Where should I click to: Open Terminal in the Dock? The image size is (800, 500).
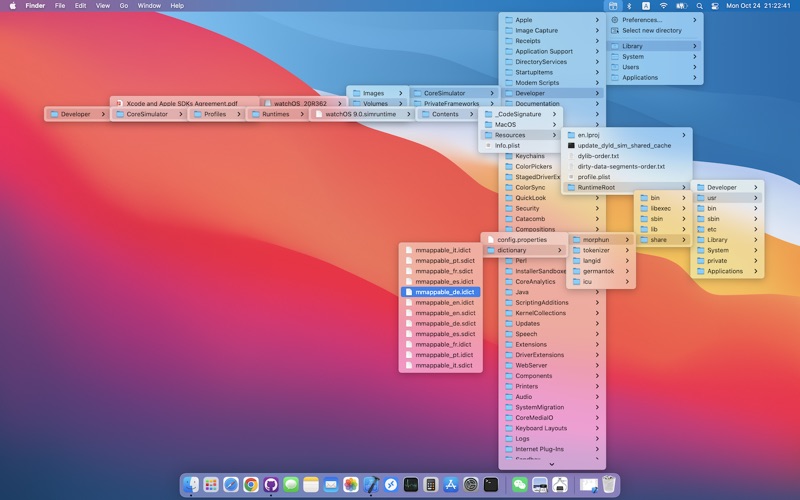click(x=491, y=484)
